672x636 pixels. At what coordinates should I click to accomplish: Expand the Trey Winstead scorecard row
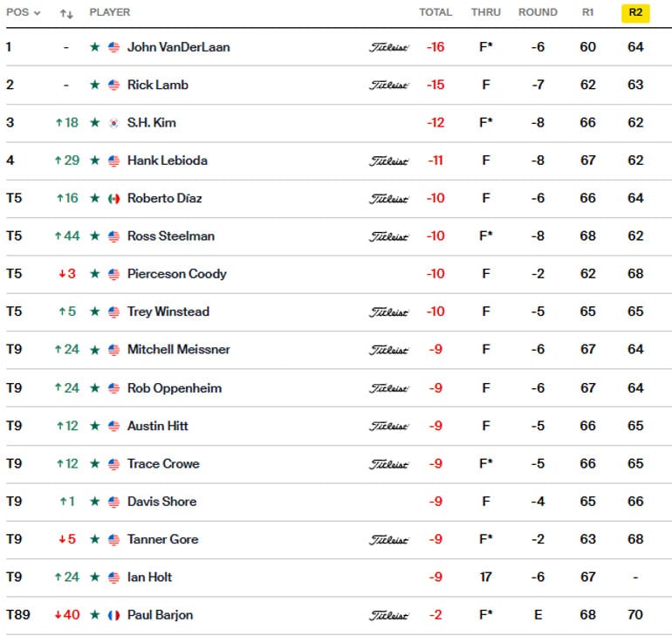(x=339, y=311)
